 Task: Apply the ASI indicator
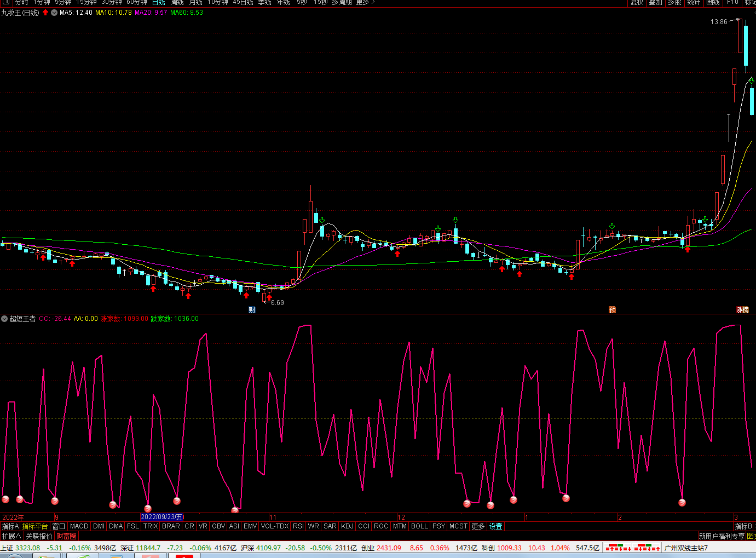[234, 526]
